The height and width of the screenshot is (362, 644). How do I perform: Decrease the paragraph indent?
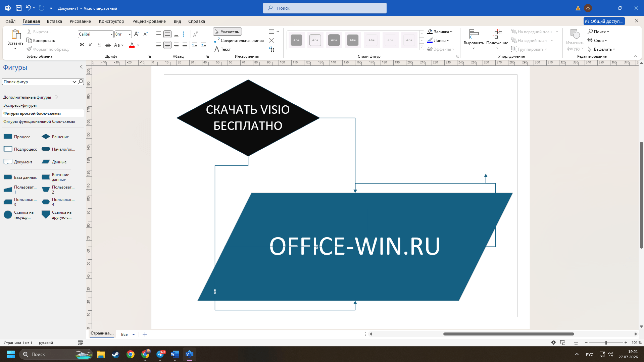click(194, 45)
